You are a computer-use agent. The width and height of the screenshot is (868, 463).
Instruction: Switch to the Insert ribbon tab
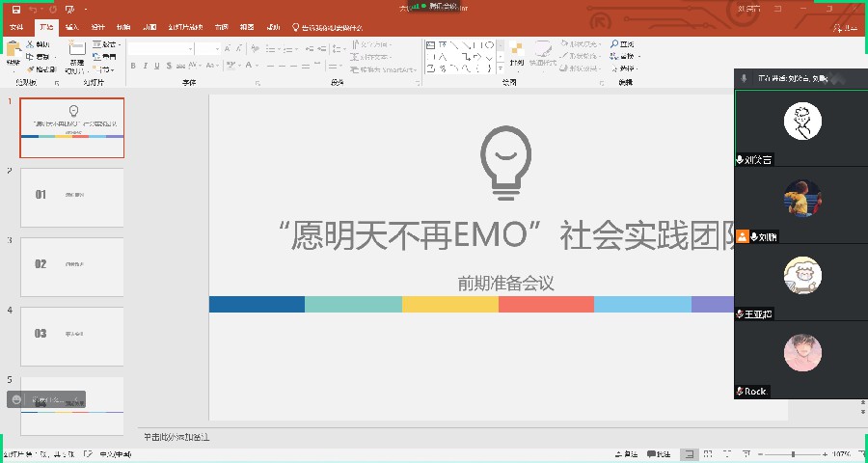click(x=72, y=27)
